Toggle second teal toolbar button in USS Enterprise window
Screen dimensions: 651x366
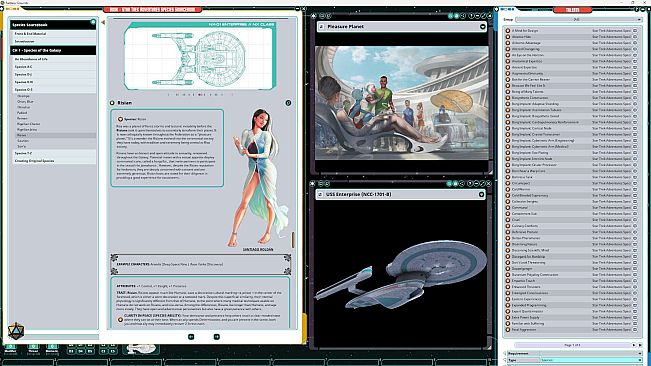pos(455,183)
